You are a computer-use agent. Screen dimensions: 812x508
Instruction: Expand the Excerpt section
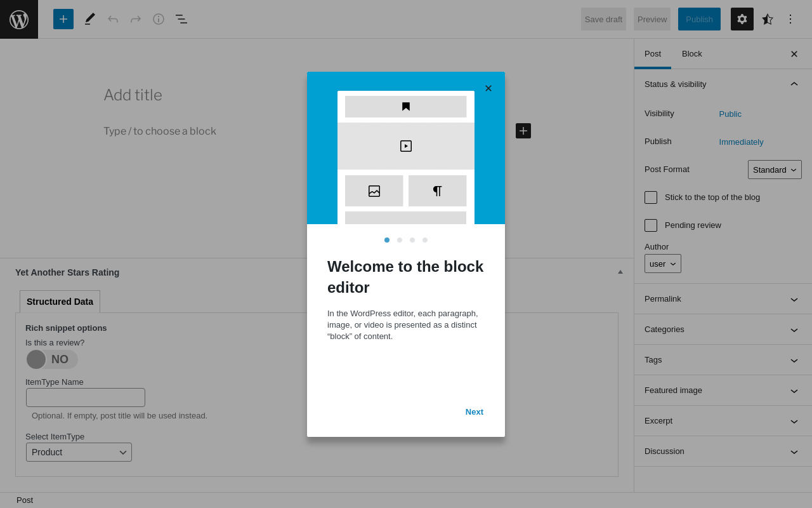pos(723,421)
